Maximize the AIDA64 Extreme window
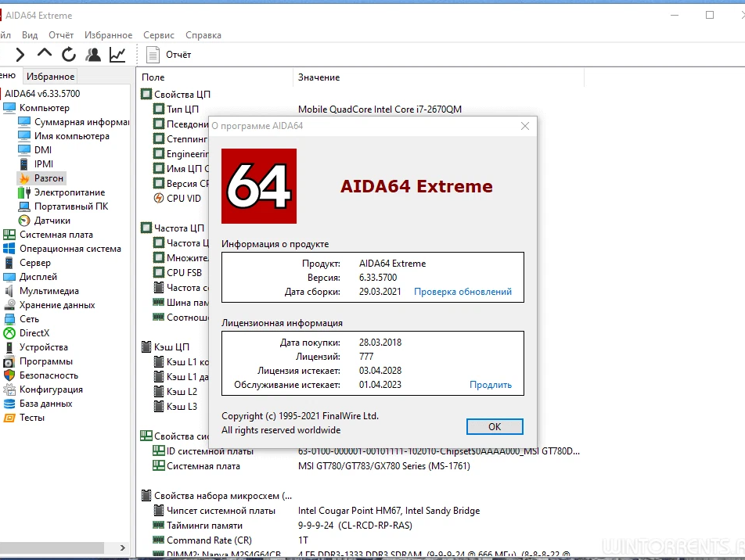Screen dimensions: 745x560 point(710,15)
